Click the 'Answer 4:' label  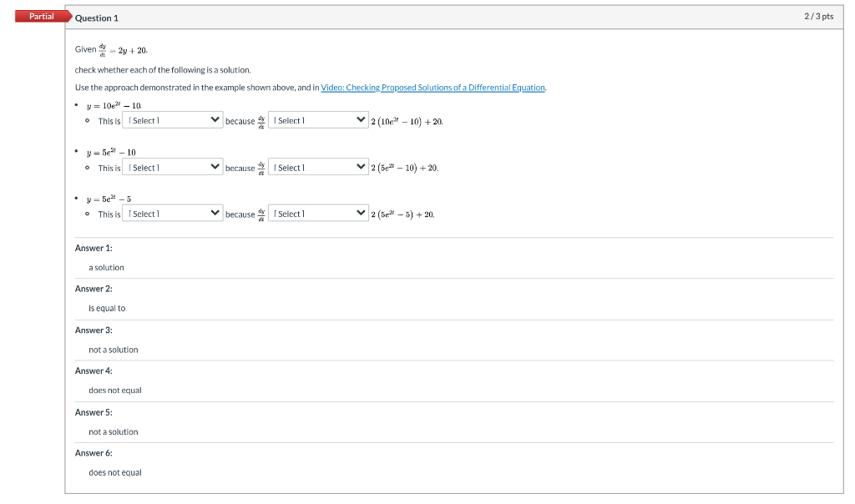click(x=94, y=371)
